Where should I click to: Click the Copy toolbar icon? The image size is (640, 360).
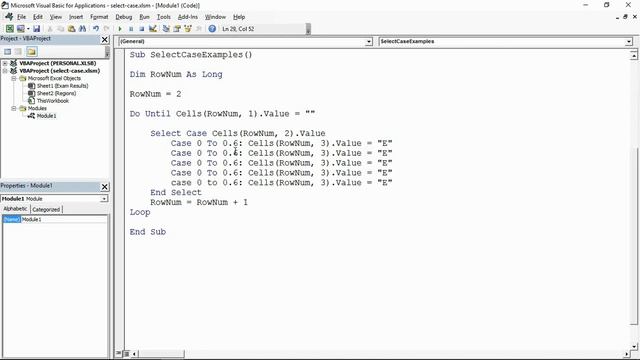tap(60, 29)
